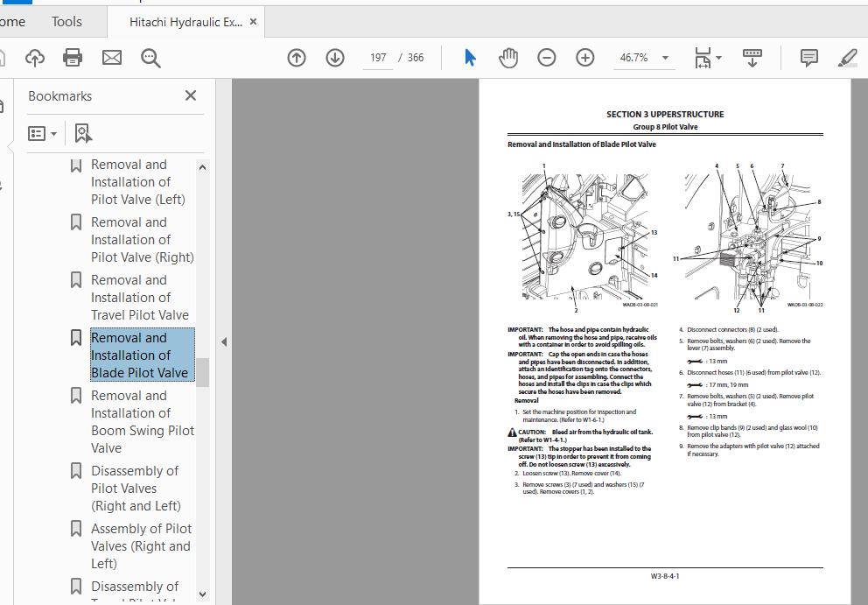Select the arrow selection tool
Viewport: 868px width, 605px height.
point(470,58)
